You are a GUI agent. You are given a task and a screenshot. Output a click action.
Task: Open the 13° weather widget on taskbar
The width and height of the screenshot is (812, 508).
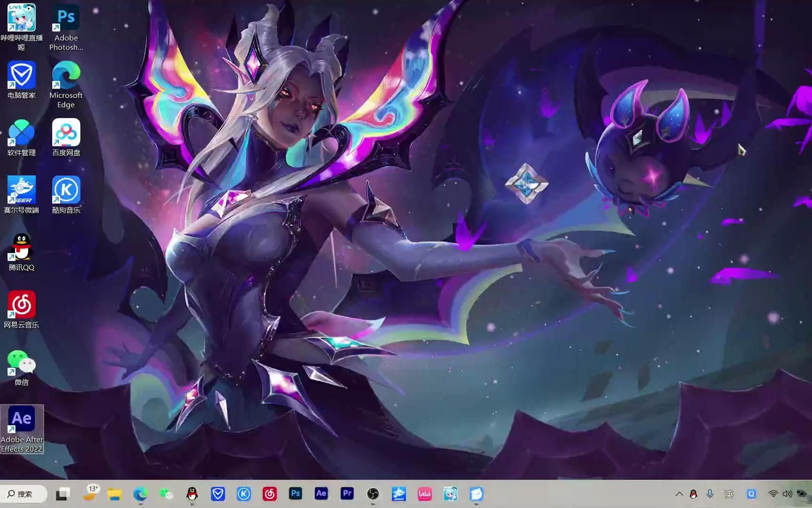tap(90, 493)
